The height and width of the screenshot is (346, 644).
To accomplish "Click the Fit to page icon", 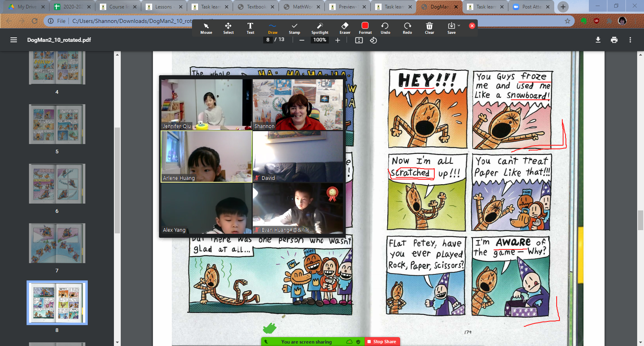I will coord(359,40).
